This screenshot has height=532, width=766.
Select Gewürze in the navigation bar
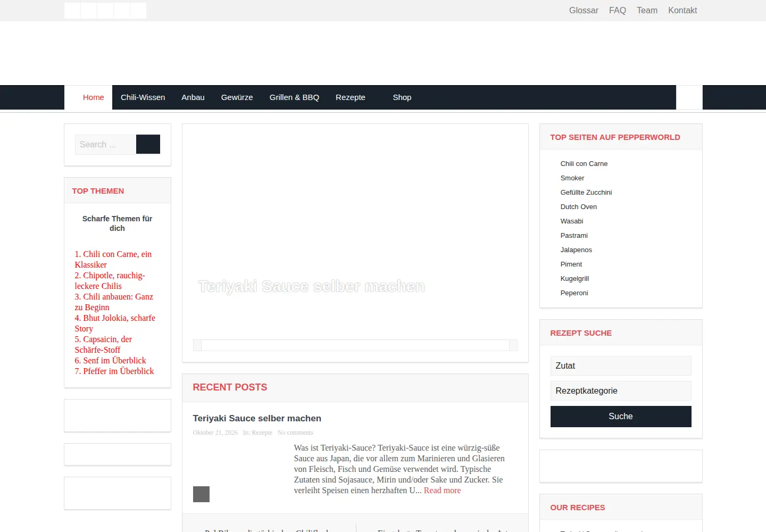[237, 97]
